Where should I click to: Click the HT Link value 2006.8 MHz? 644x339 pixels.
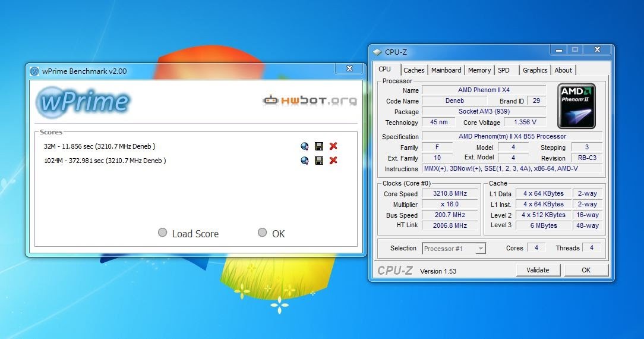(450, 225)
